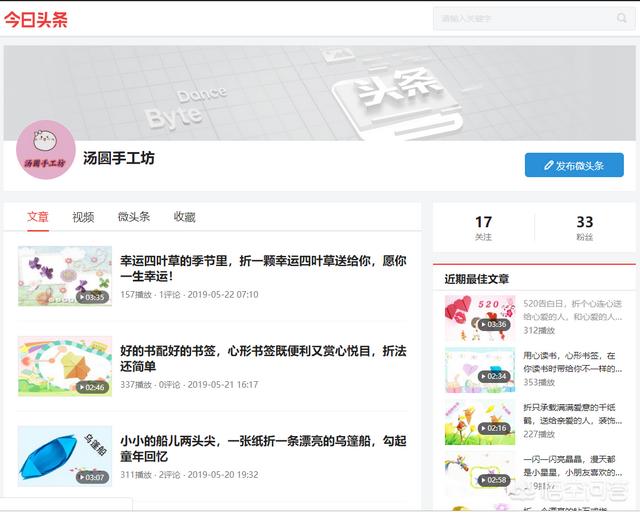Screen dimensions: 640x513
Task: Open article titled 好的书配好的书签
Action: pyautogui.click(x=263, y=358)
